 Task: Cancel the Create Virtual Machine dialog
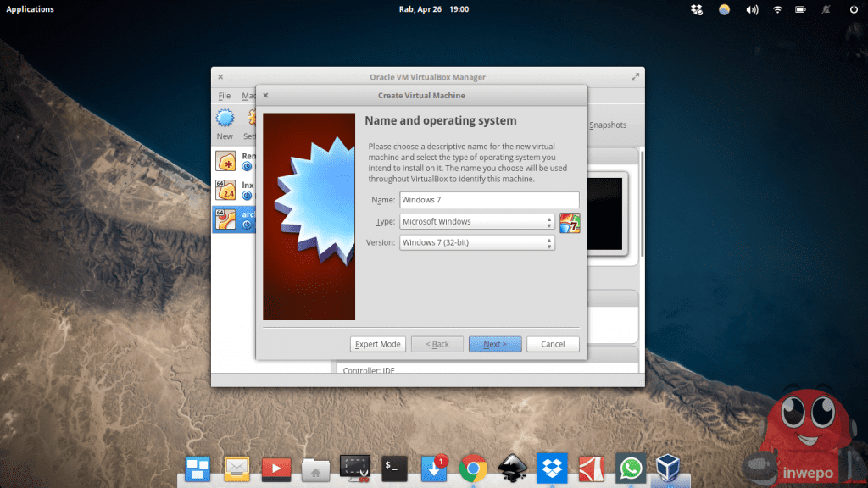point(553,344)
